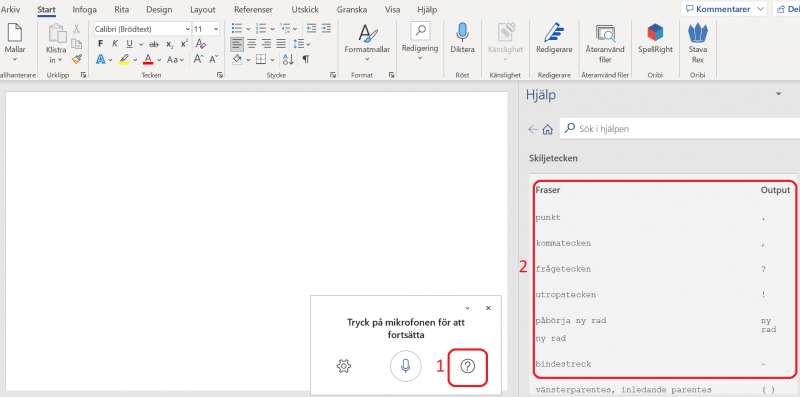Insert a numbered list
This screenshot has height=397, width=800.
[261, 29]
